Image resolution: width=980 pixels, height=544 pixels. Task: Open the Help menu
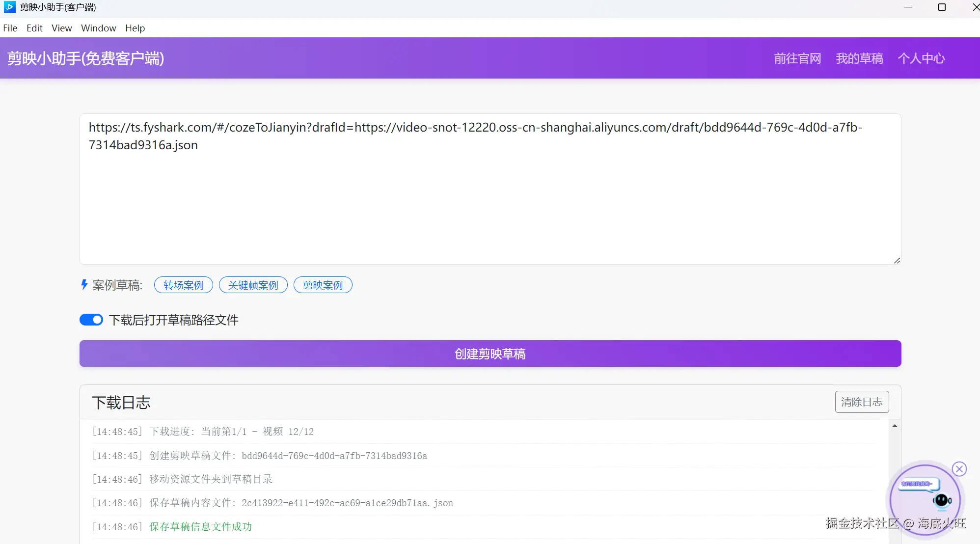[135, 28]
